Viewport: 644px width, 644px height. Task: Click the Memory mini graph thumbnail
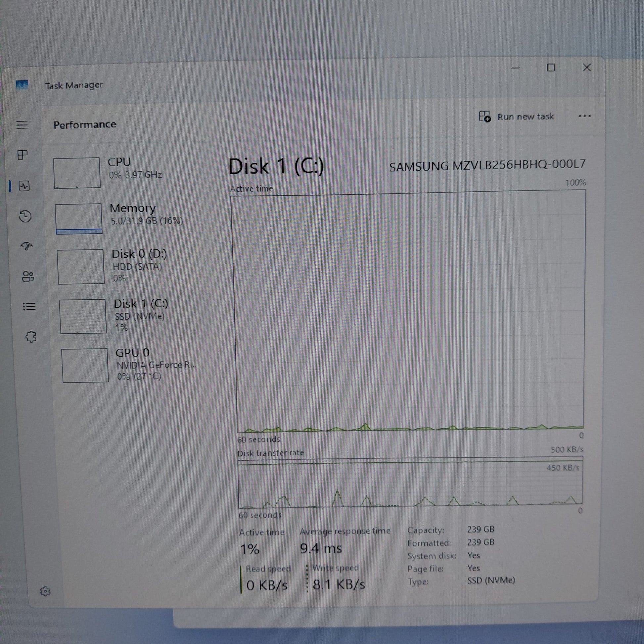[x=79, y=219]
